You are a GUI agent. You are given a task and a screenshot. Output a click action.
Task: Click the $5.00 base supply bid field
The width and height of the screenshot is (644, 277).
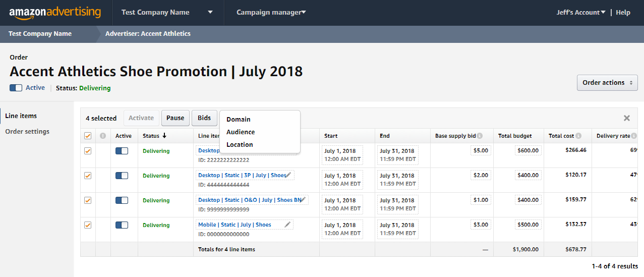481,150
